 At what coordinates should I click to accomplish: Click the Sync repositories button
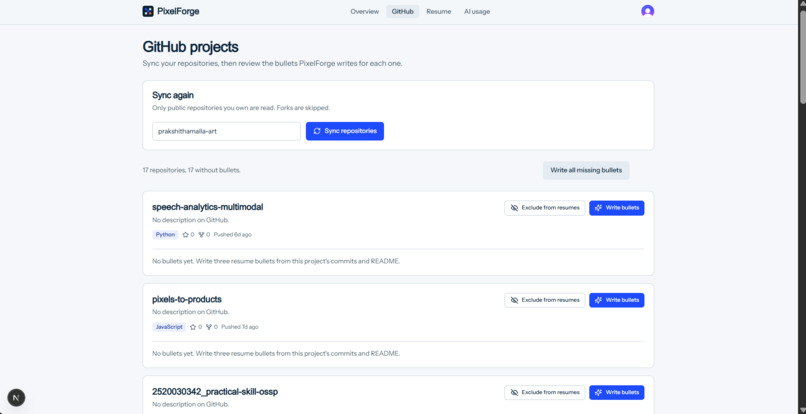(345, 131)
